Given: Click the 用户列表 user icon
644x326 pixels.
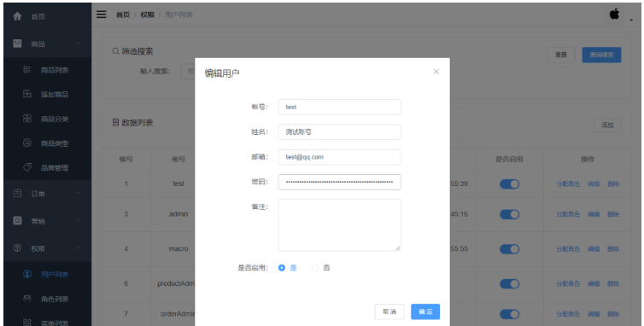Looking at the screenshot, I should tap(27, 274).
